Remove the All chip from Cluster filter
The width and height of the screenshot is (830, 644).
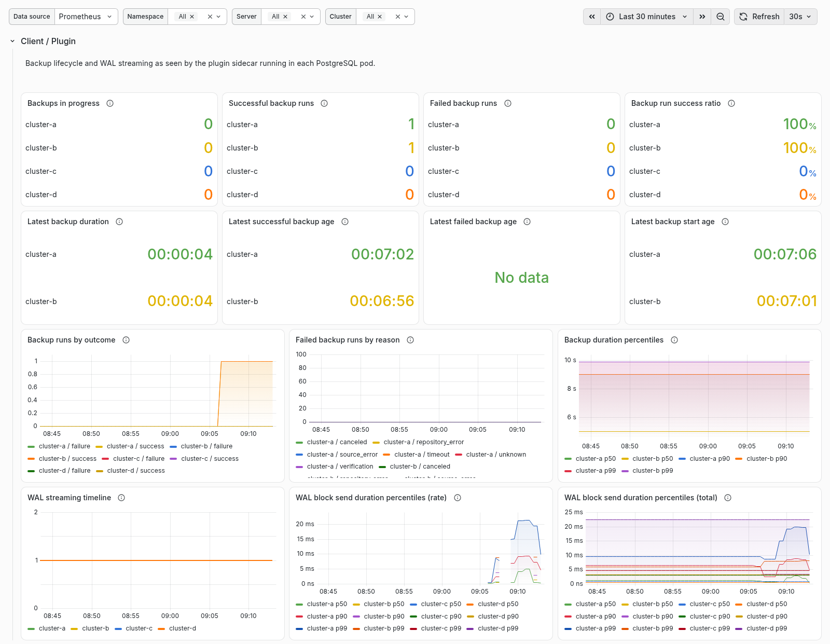pyautogui.click(x=380, y=17)
